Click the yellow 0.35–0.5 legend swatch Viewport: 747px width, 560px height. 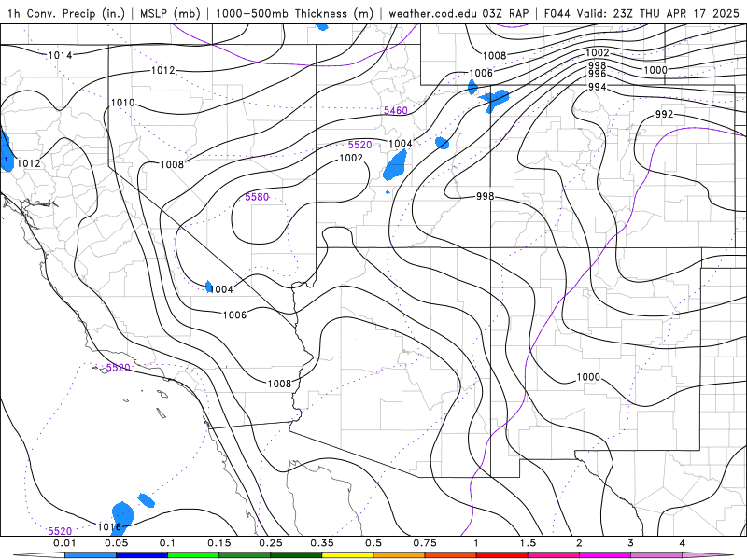pos(347,555)
